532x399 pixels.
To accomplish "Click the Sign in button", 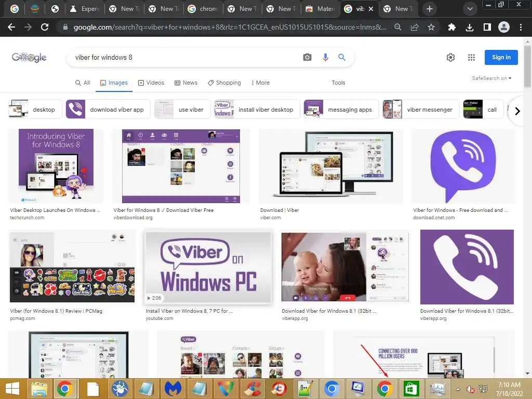I will pos(501,57).
